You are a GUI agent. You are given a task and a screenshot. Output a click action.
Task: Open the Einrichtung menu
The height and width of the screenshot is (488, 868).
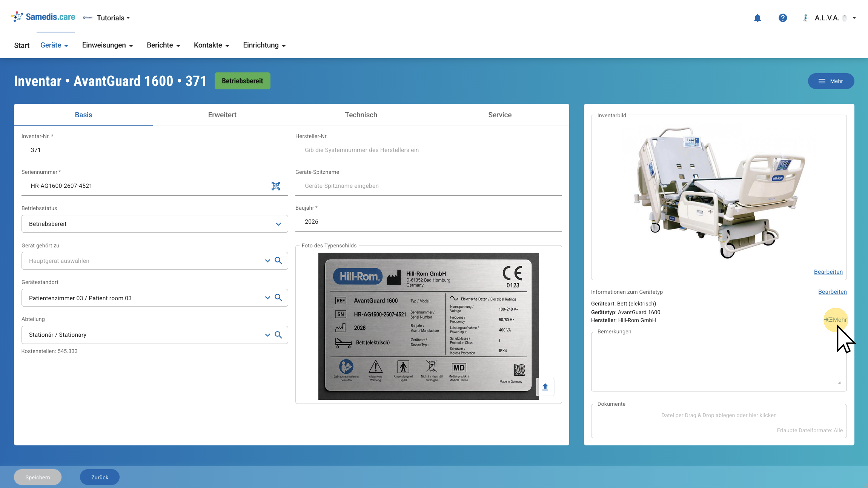point(264,45)
